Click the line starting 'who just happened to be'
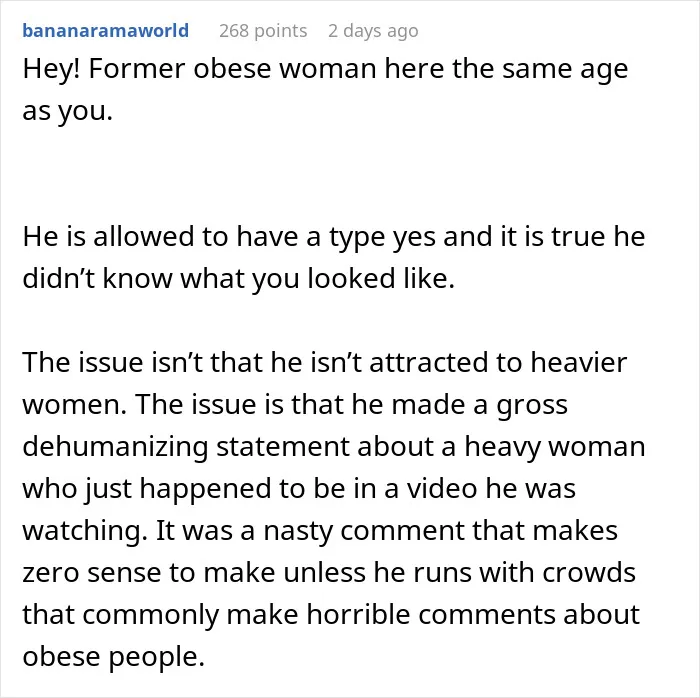This screenshot has height=698, width=700. [299, 489]
